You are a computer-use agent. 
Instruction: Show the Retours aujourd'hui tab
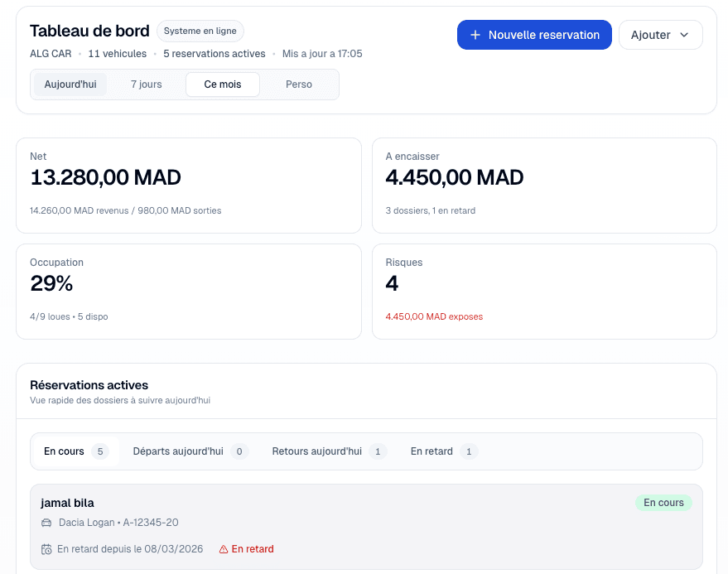(x=328, y=451)
